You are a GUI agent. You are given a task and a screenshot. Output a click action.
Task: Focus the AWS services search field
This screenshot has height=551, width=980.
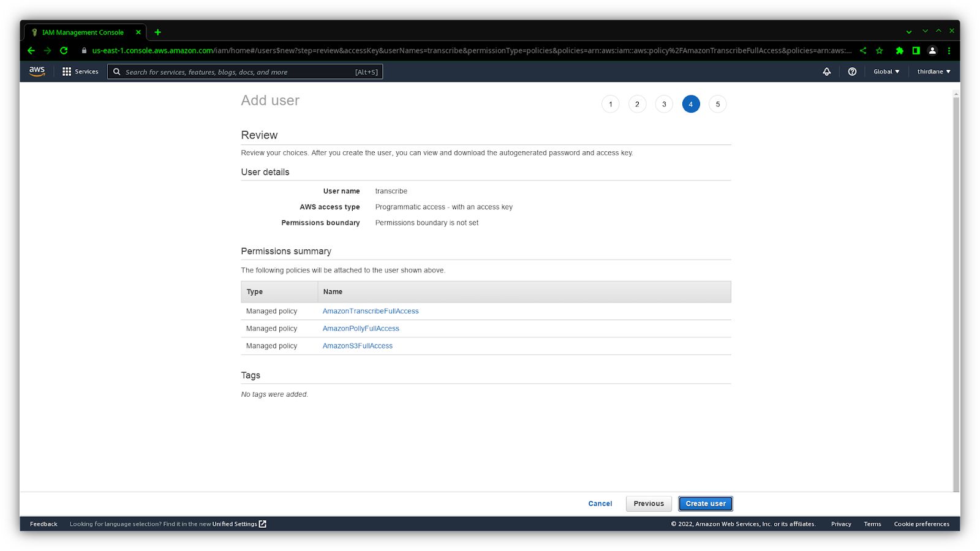point(245,72)
